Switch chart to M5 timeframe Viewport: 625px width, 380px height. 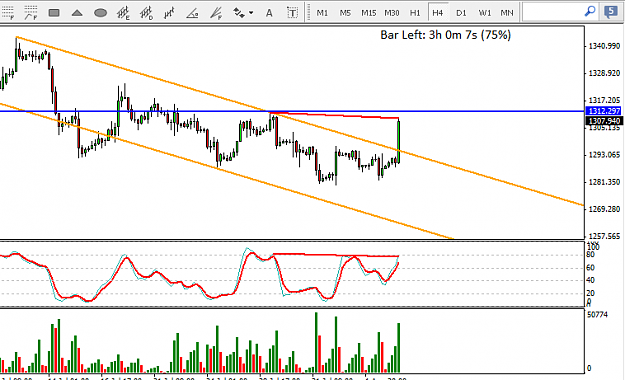click(345, 13)
